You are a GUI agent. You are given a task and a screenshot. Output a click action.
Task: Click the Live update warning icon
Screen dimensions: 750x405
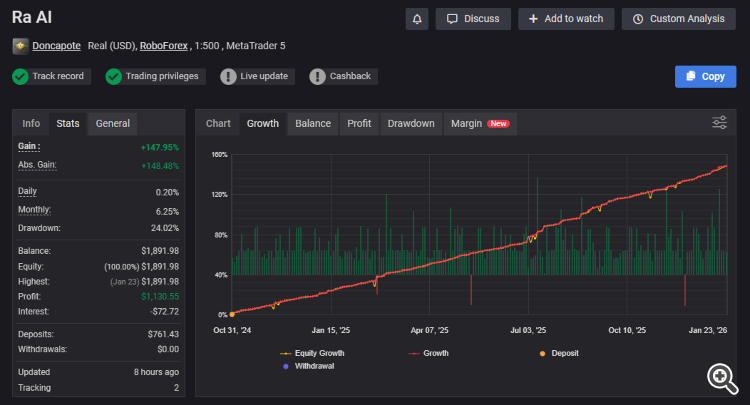229,76
